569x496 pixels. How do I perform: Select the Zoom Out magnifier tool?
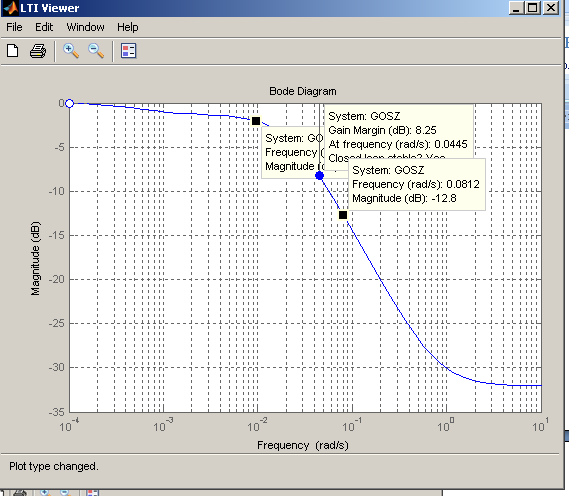[96, 51]
